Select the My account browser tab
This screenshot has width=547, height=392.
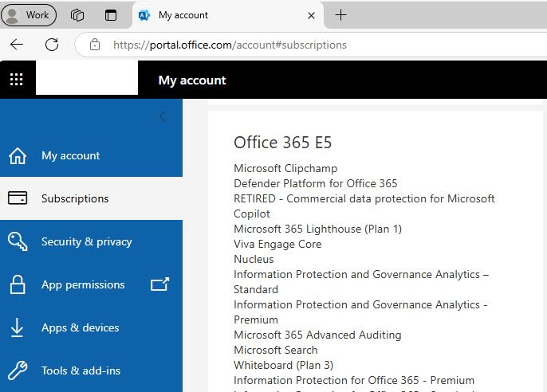click(228, 15)
